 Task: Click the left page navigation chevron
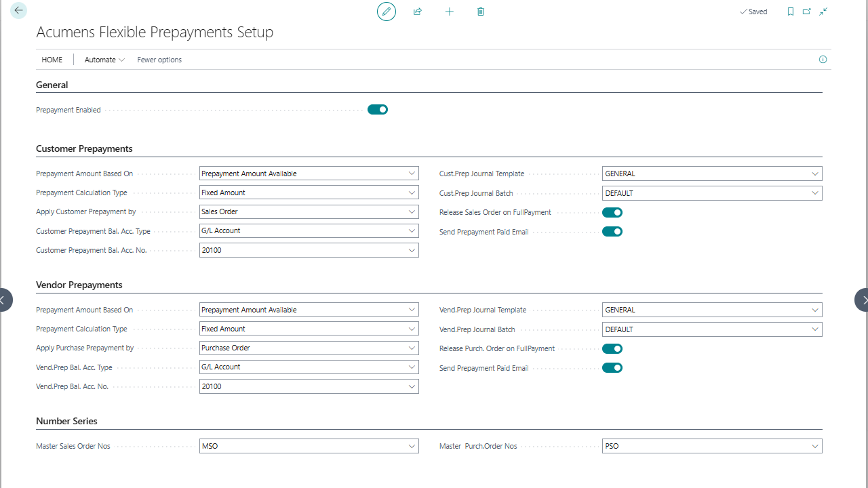click(x=3, y=300)
